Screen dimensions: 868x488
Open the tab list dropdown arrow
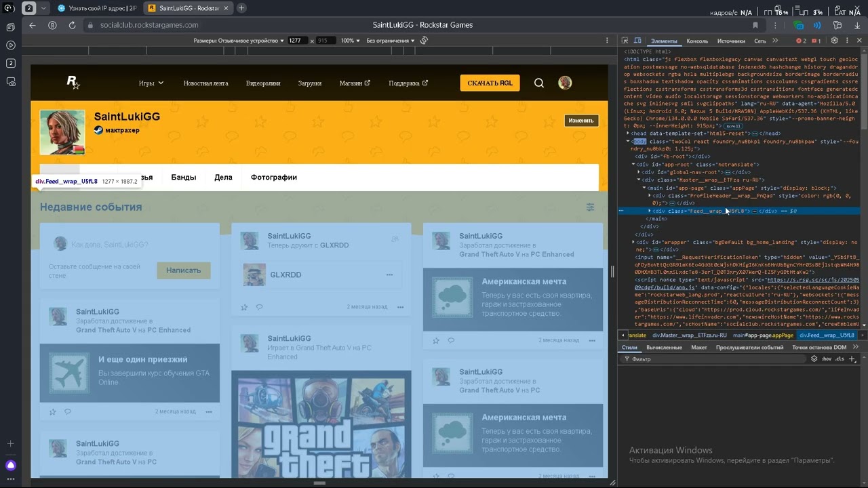pos(44,8)
